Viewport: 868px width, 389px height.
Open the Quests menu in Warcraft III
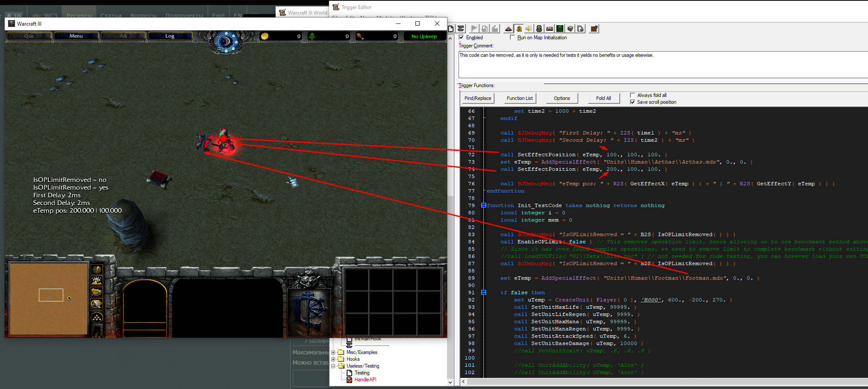click(x=29, y=36)
